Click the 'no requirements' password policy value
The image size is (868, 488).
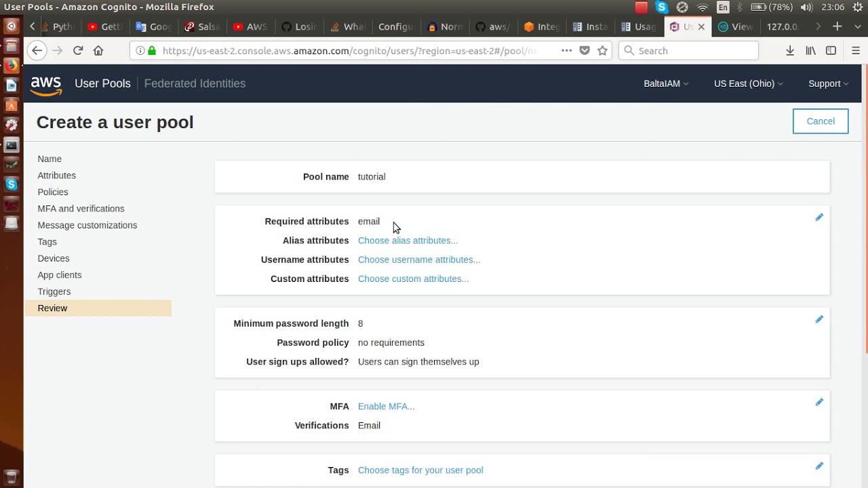(391, 343)
